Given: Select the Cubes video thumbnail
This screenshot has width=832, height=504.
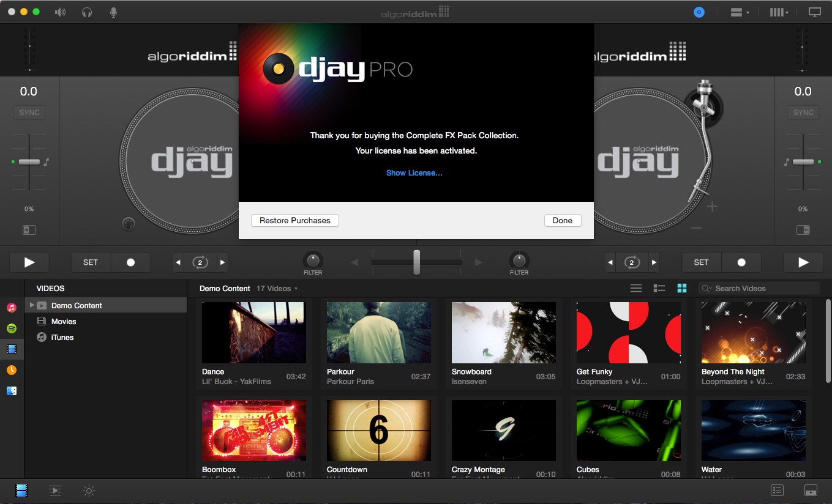Looking at the screenshot, I should pyautogui.click(x=628, y=431).
